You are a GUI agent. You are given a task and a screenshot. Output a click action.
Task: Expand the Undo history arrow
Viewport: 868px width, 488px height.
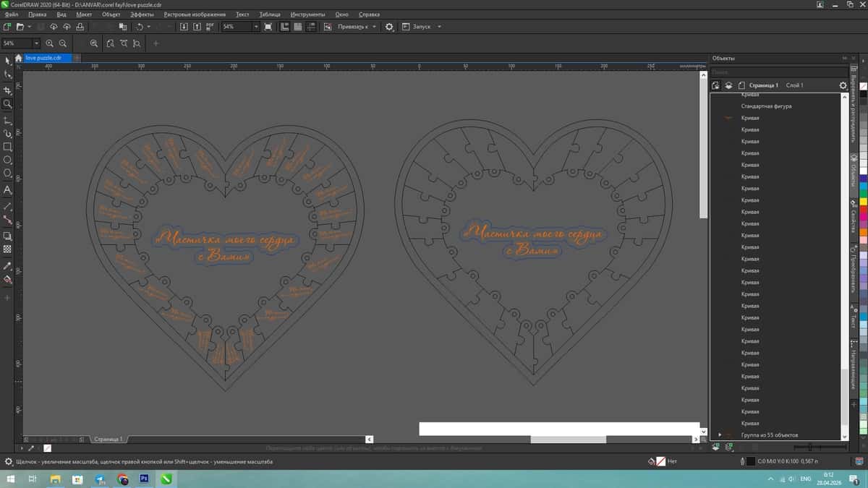[x=148, y=27]
